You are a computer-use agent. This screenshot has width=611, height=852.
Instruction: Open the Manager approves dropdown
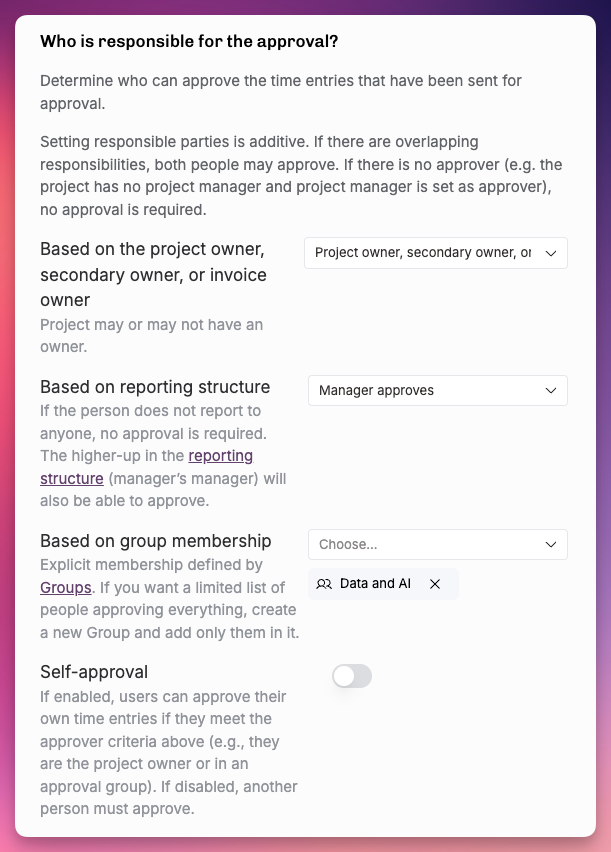coord(438,391)
